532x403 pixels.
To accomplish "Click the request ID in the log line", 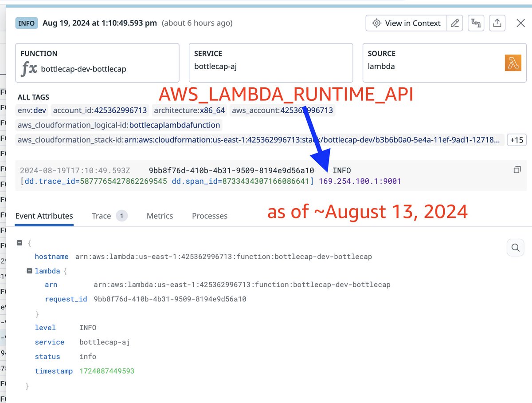I will tap(231, 170).
